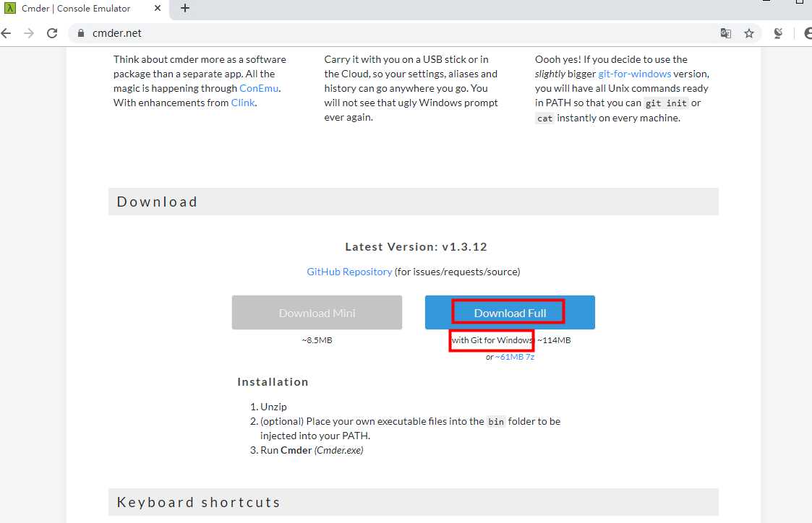Click the padlock site security icon

(81, 33)
